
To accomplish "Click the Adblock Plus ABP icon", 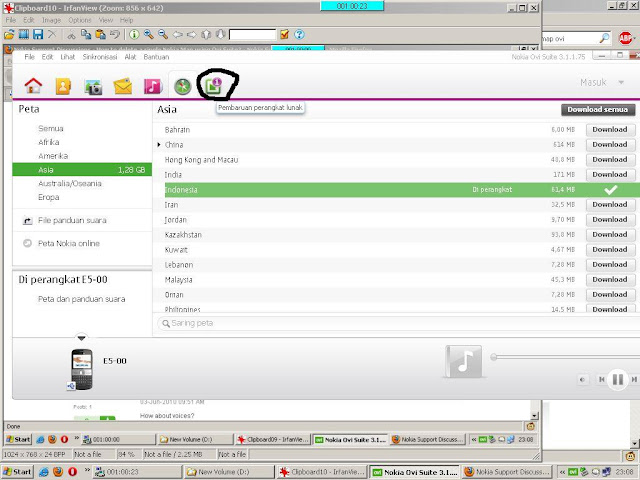I will pos(625,38).
